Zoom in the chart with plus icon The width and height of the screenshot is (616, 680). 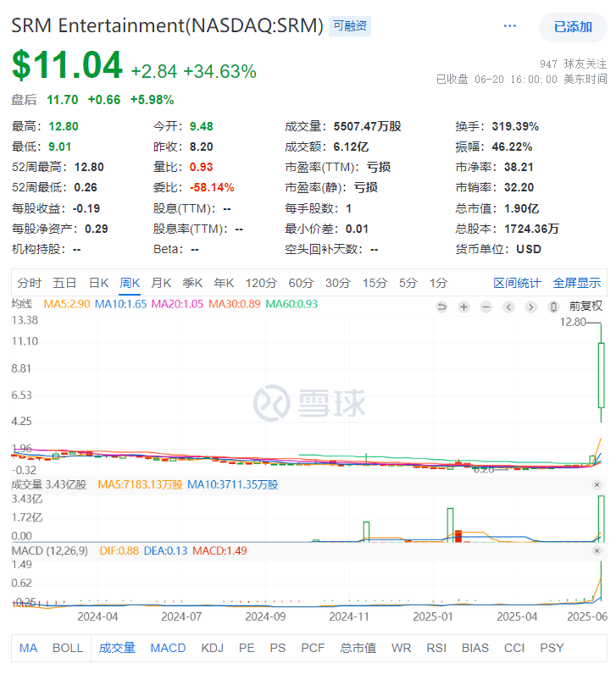click(x=463, y=307)
